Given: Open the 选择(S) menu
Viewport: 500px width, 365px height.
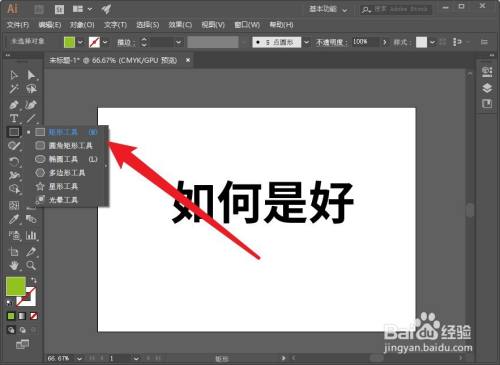Looking at the screenshot, I should click(x=148, y=25).
